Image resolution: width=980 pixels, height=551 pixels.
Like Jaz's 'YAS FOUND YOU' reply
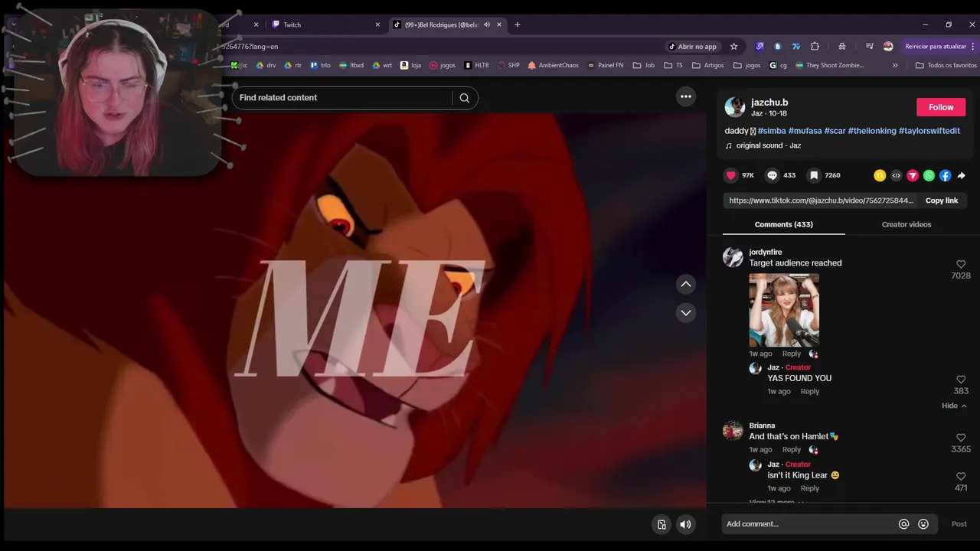click(961, 380)
